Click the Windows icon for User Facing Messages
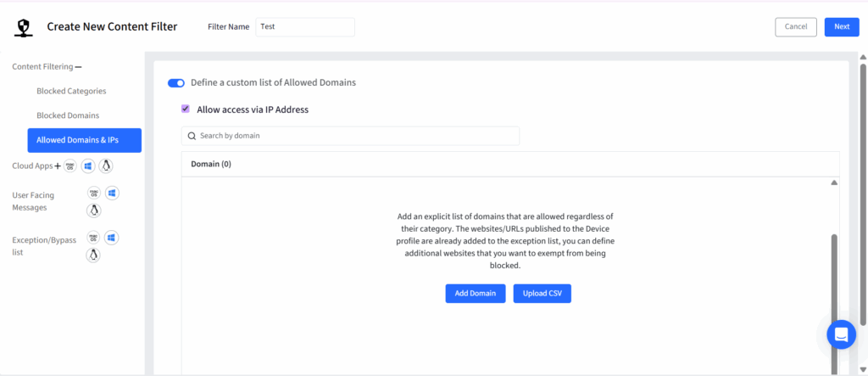Image resolution: width=868 pixels, height=376 pixels. point(112,193)
